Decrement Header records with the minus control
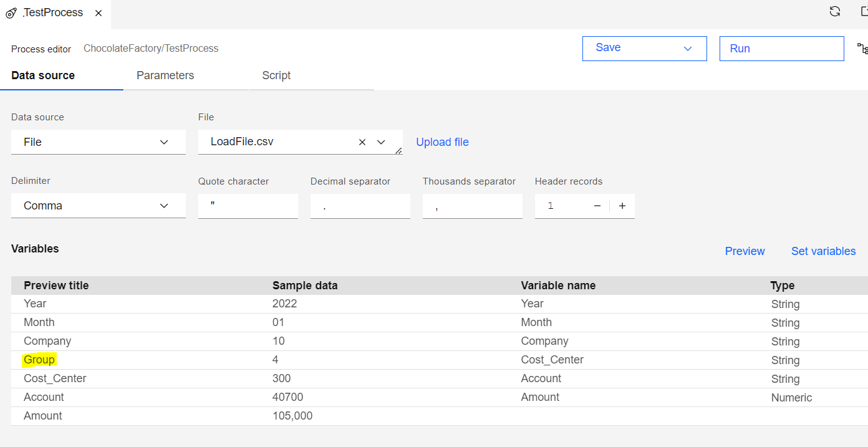The width and height of the screenshot is (868, 447). click(597, 205)
